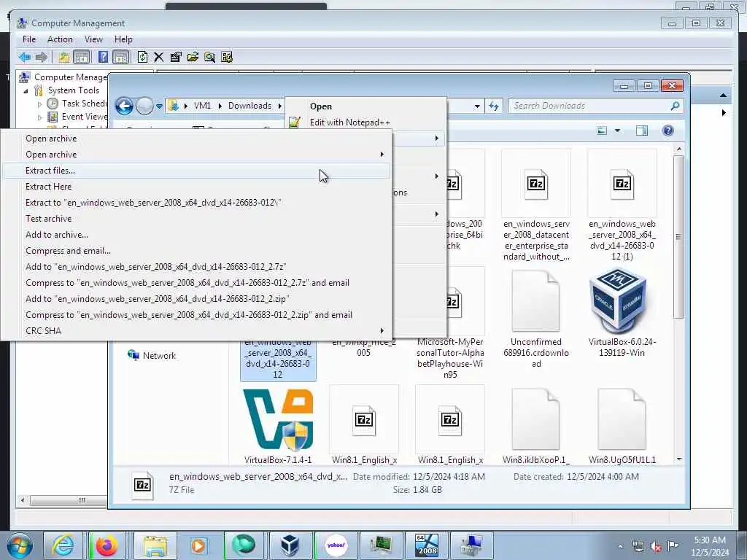Click Explorer Help question mark icon
Image resolution: width=747 pixels, height=560 pixels.
668,131
